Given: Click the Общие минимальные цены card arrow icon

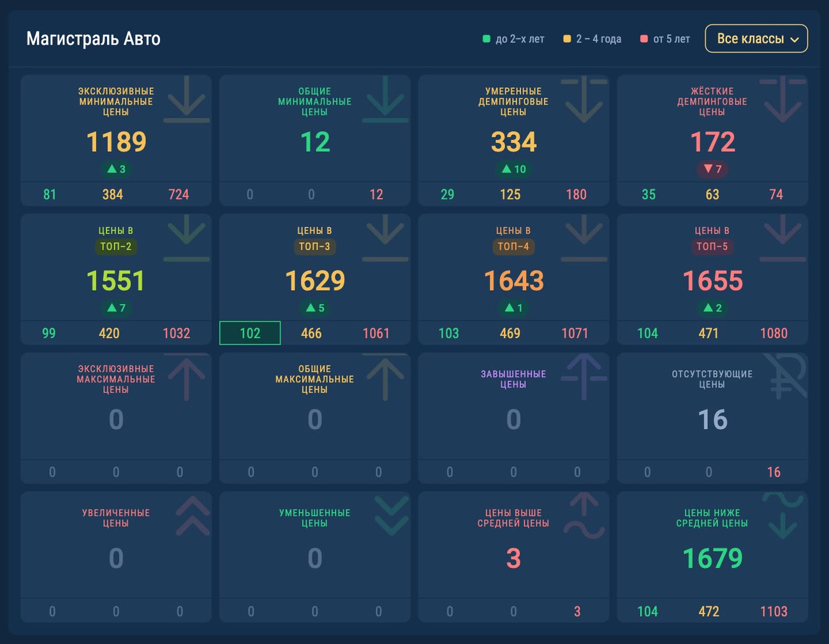Looking at the screenshot, I should 385,99.
